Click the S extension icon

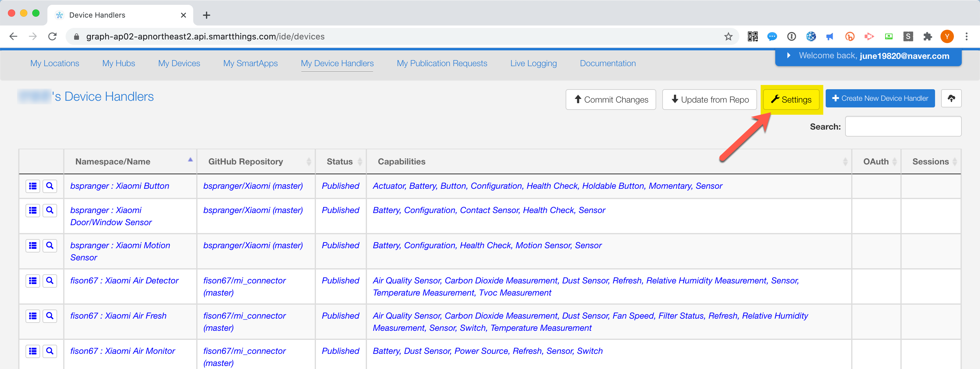[908, 36]
